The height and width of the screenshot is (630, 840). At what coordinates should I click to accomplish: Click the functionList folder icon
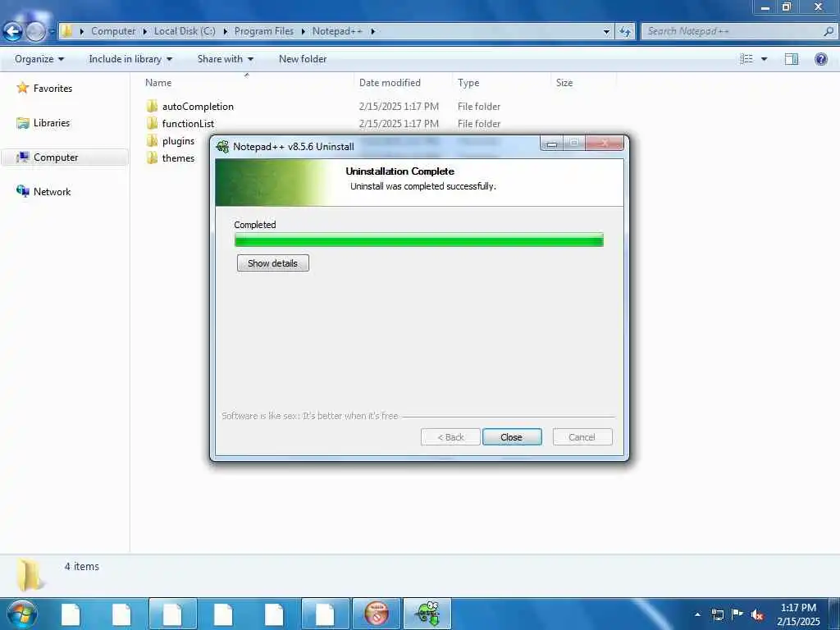click(152, 123)
